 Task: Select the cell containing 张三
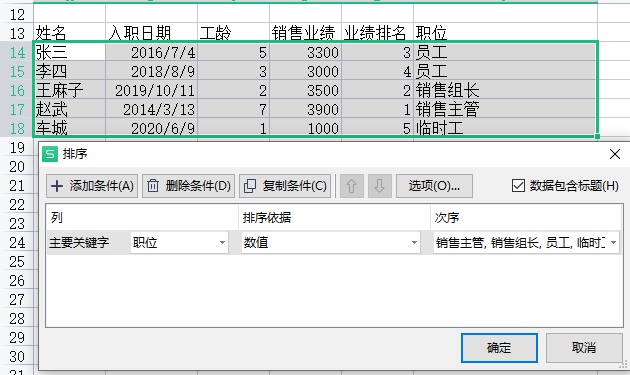click(x=70, y=52)
